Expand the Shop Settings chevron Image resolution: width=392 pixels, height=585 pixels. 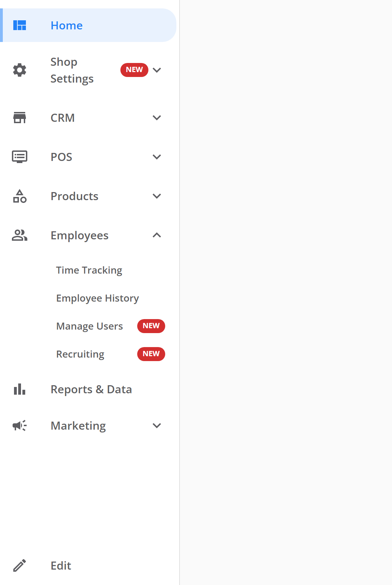click(157, 70)
